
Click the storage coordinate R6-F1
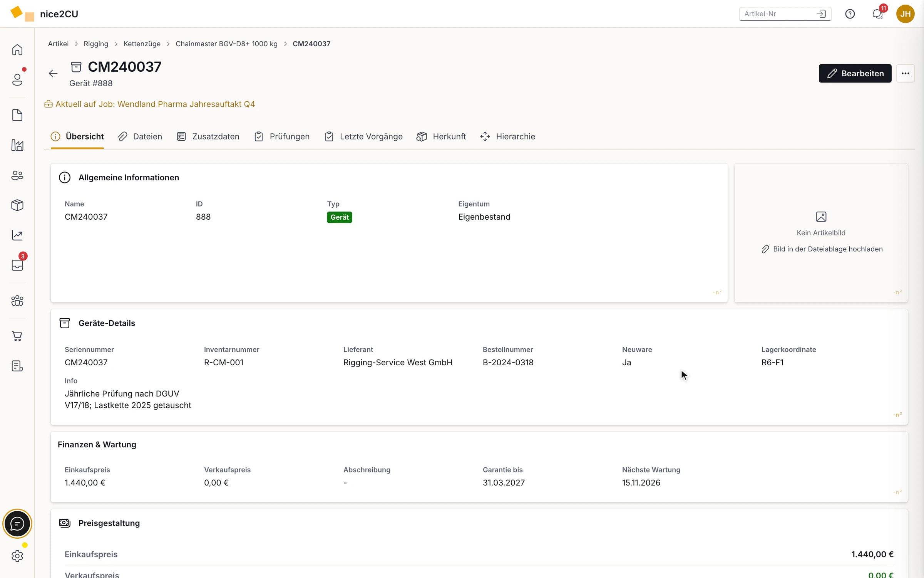[772, 362]
